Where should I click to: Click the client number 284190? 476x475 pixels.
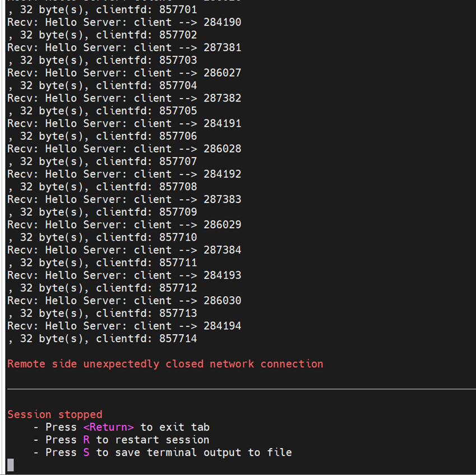[223, 22]
